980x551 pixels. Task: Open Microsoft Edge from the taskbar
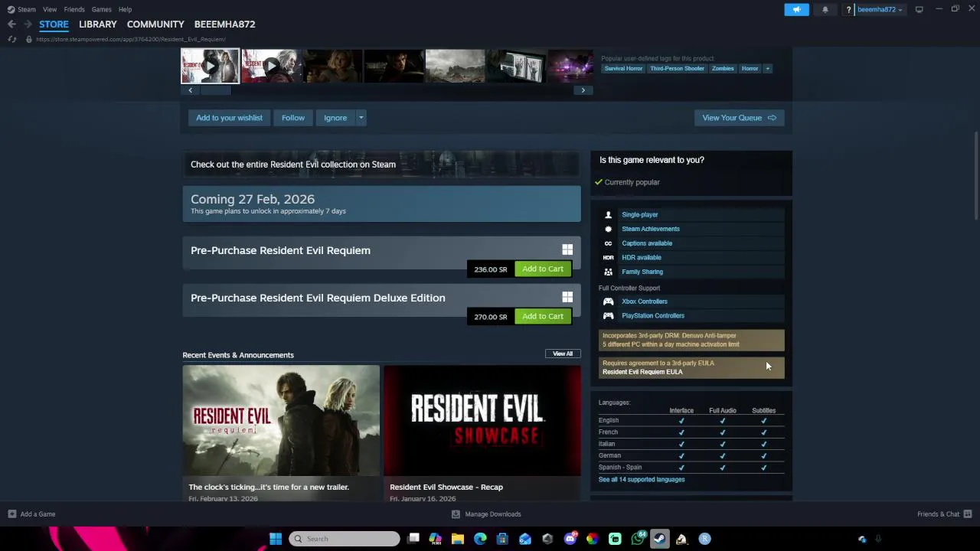pos(480,539)
